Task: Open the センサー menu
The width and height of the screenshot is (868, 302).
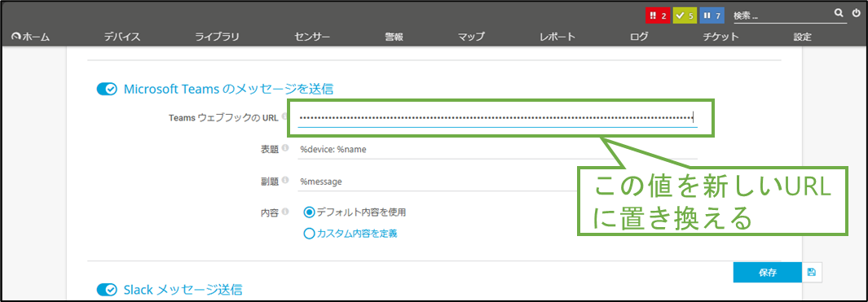Action: tap(312, 37)
